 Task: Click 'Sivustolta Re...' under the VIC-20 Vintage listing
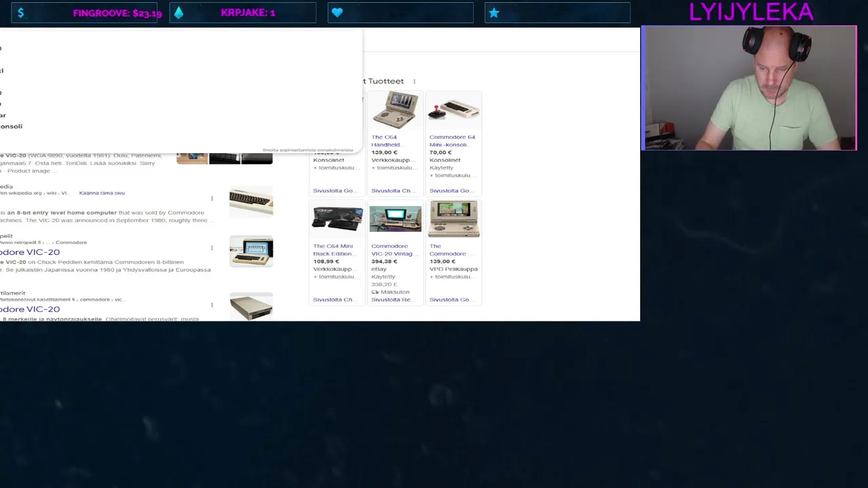[x=392, y=300]
